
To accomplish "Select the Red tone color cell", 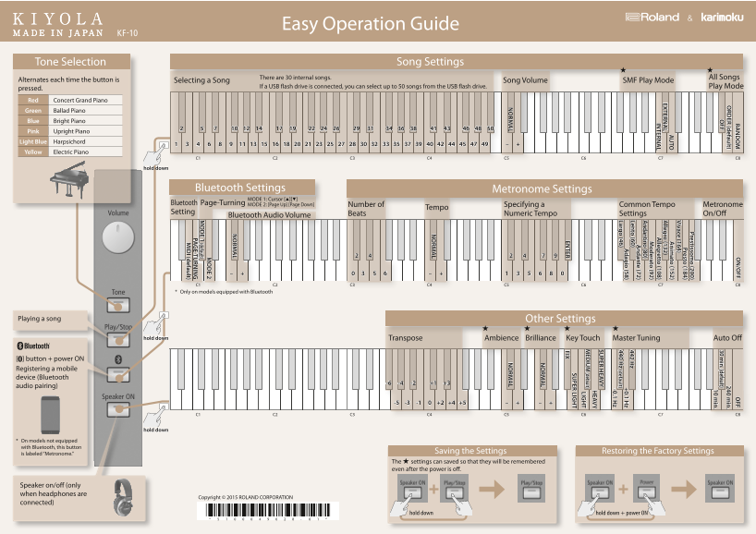I will tap(33, 101).
